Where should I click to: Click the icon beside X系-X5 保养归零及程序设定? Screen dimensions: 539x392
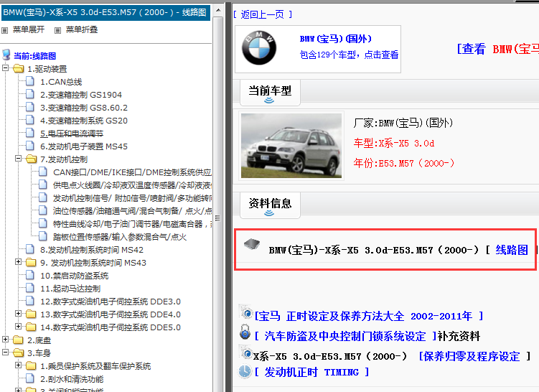tap(246, 353)
